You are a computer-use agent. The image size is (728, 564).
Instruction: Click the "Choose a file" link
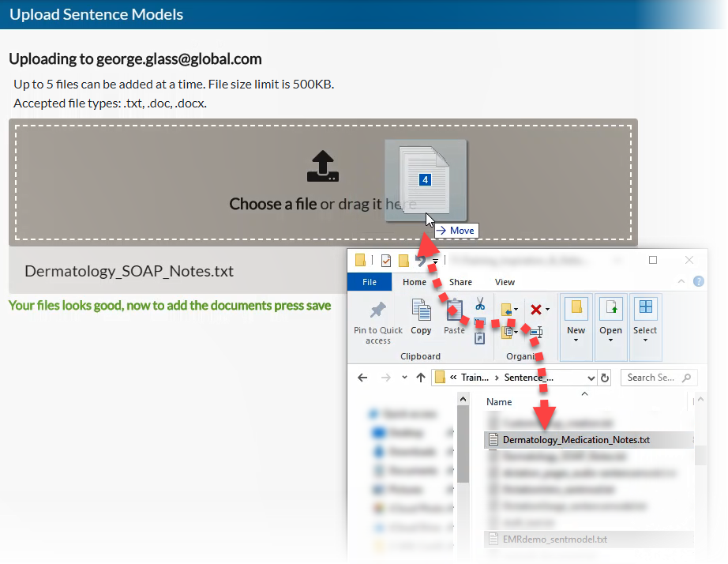click(272, 204)
